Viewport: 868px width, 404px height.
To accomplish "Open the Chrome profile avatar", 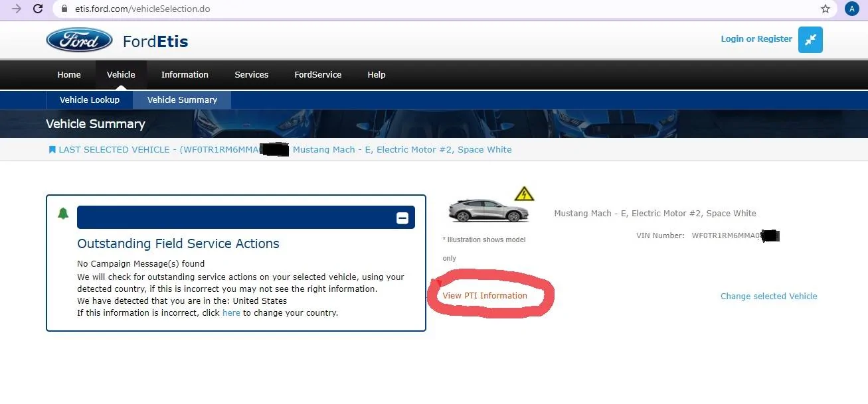I will 851,9.
